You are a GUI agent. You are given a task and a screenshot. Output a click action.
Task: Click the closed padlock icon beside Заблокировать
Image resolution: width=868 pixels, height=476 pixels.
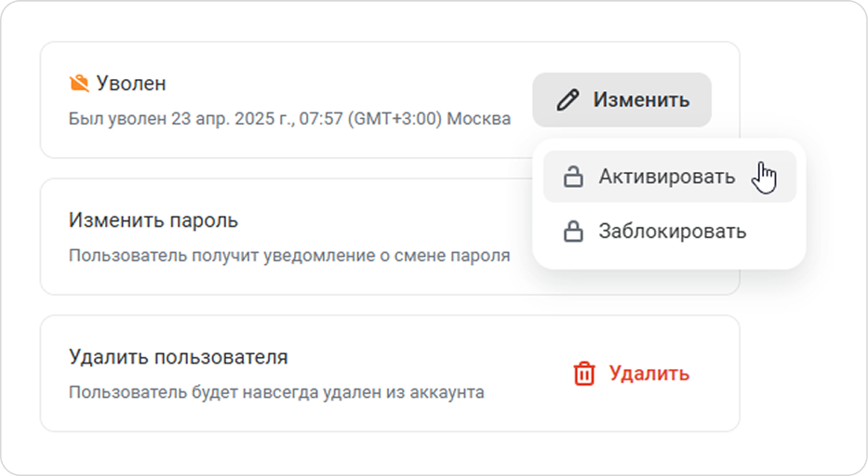(x=573, y=231)
